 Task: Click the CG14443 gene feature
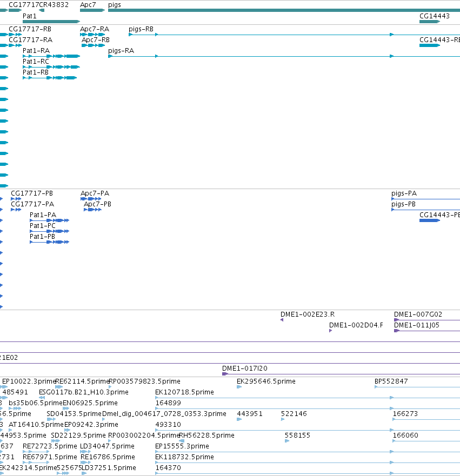pyautogui.click(x=430, y=22)
